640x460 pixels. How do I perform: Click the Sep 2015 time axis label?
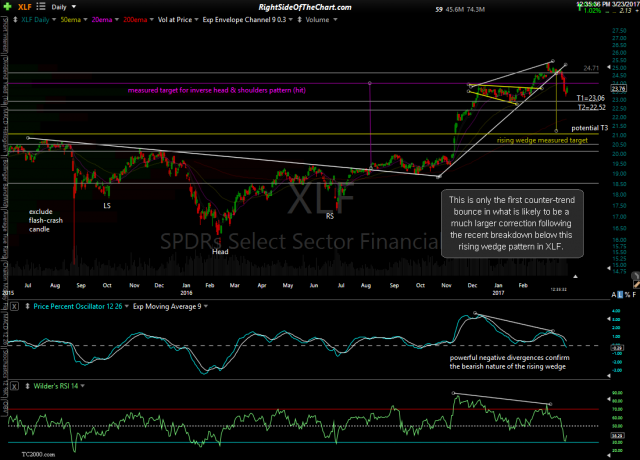pos(81,285)
